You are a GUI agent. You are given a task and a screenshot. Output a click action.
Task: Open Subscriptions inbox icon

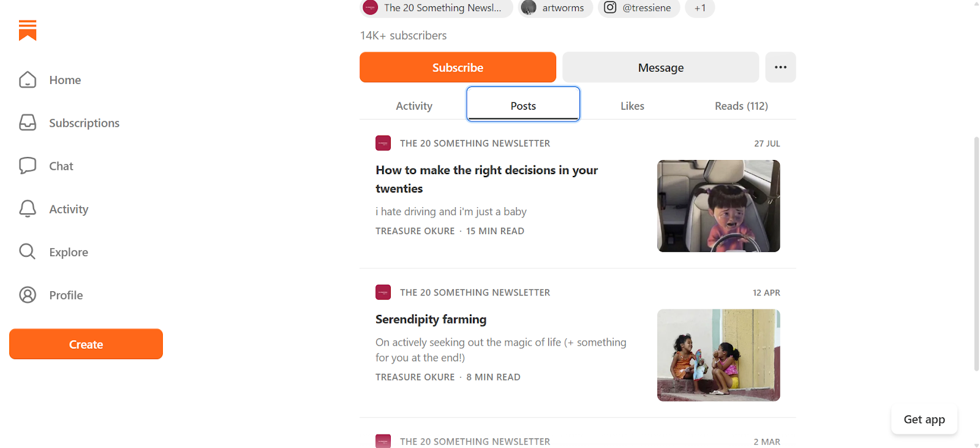click(x=28, y=123)
